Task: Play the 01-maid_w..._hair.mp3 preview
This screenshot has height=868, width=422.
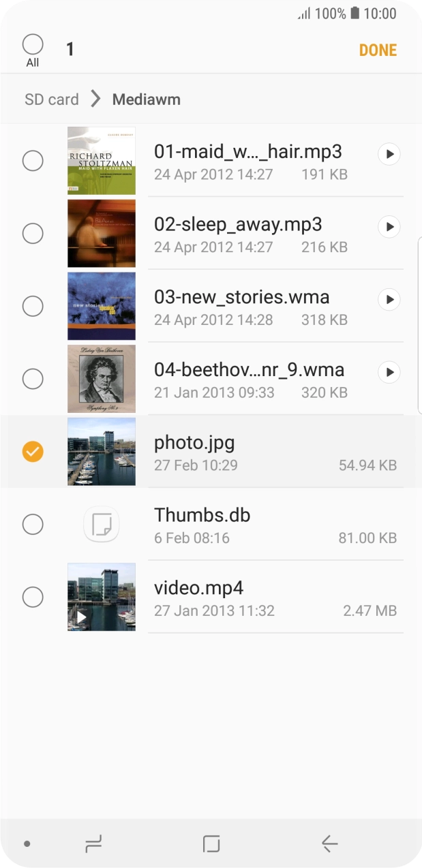Action: 389,155
